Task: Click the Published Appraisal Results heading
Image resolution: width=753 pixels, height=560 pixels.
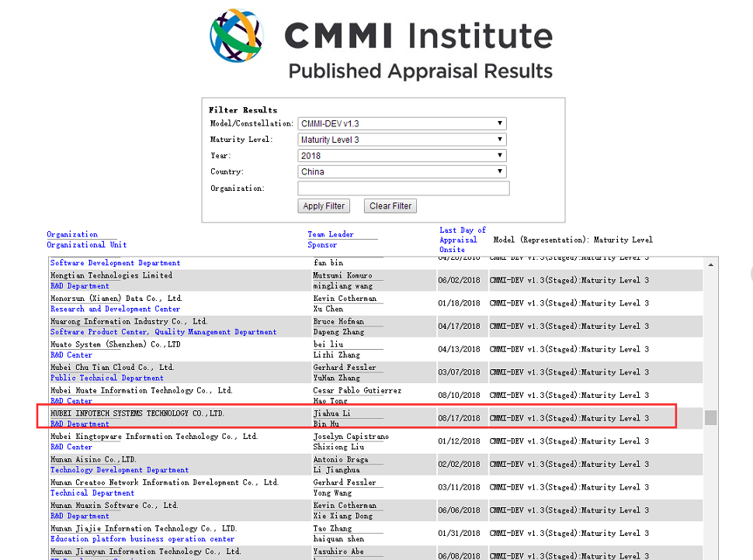Action: pos(420,71)
